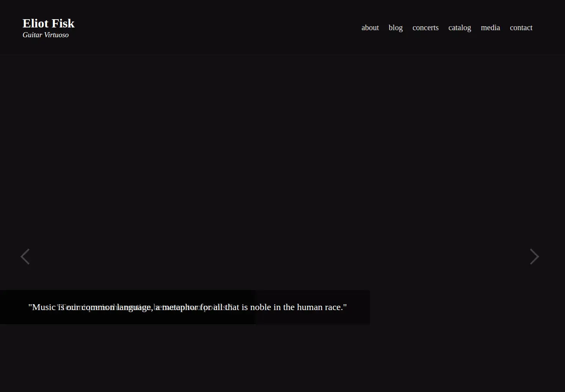Go to the previous slide arrow
This screenshot has height=392, width=565.
[25, 257]
